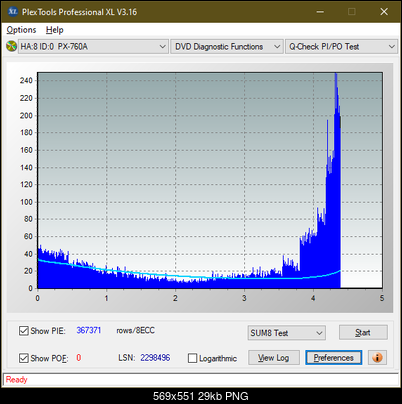Open the Help menu

tap(55, 30)
